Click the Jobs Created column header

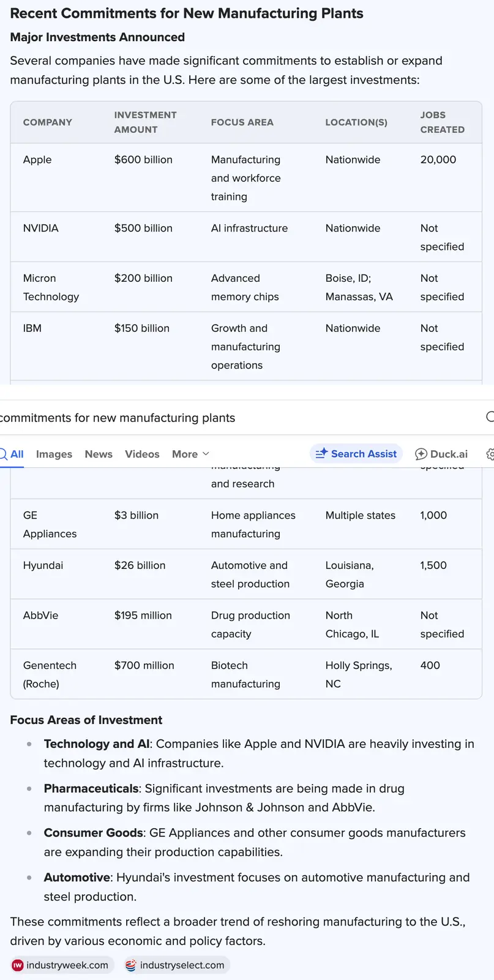(442, 123)
